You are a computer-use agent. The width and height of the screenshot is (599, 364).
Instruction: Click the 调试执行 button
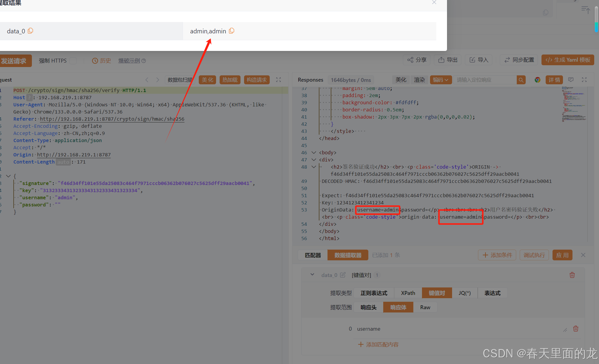[534, 255]
